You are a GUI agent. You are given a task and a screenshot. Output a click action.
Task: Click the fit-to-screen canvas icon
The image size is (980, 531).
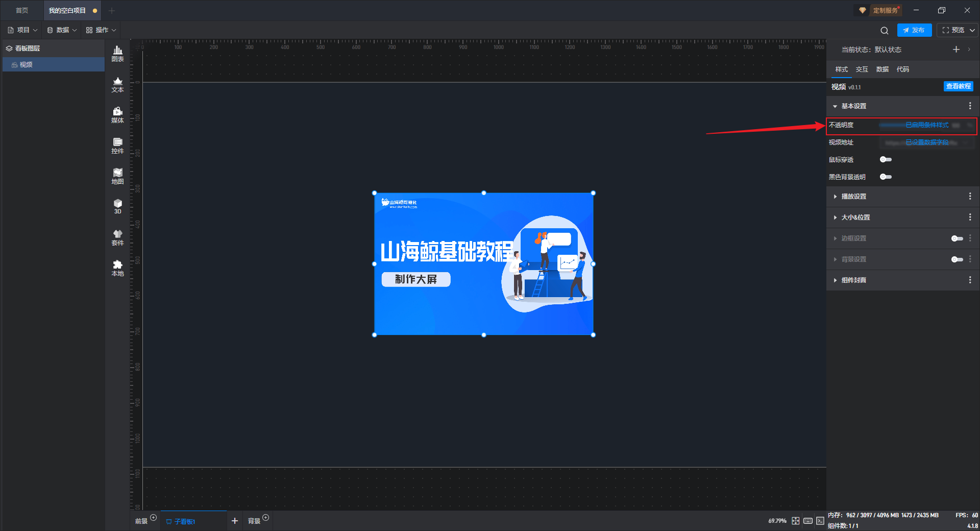click(796, 521)
